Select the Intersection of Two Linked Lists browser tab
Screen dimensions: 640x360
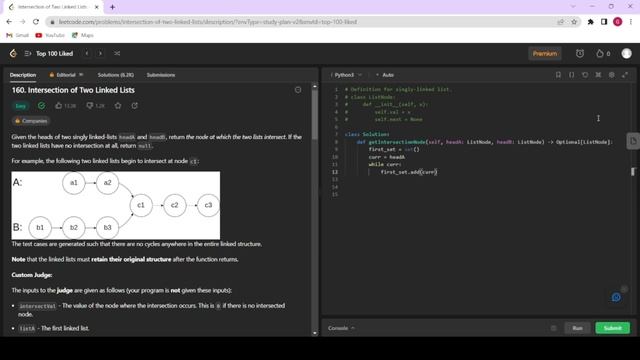pos(53,7)
